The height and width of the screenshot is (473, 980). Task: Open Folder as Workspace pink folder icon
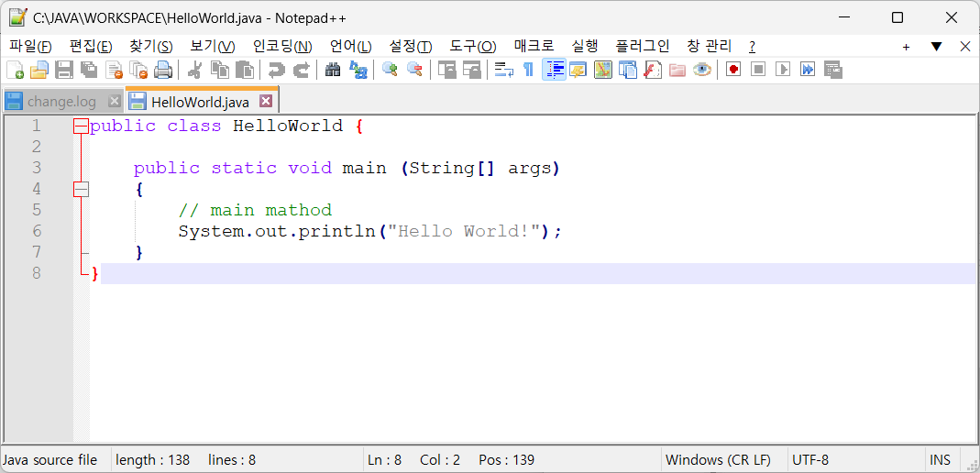tap(677, 70)
